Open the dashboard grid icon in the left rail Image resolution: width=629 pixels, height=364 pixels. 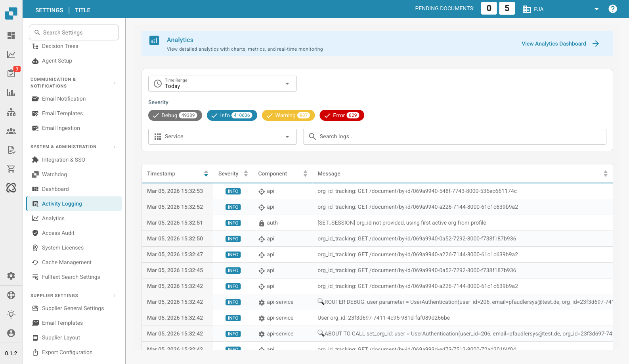pos(11,36)
